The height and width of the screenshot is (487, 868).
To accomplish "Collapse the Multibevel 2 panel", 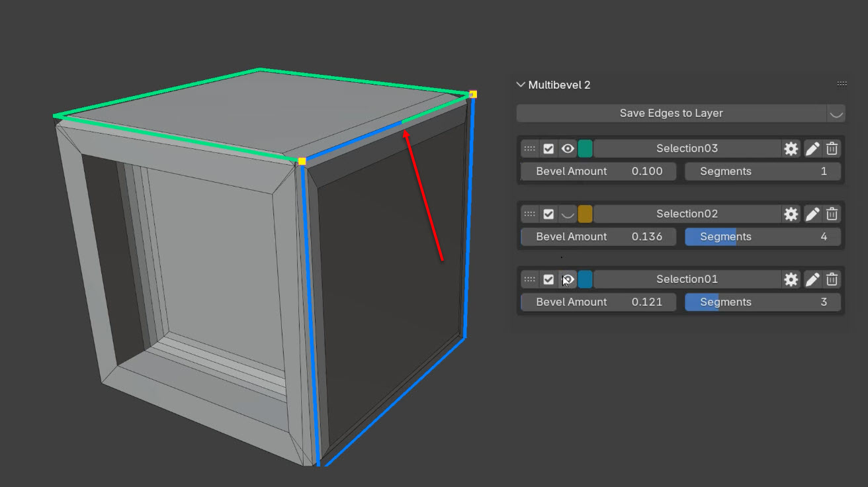I will [521, 85].
